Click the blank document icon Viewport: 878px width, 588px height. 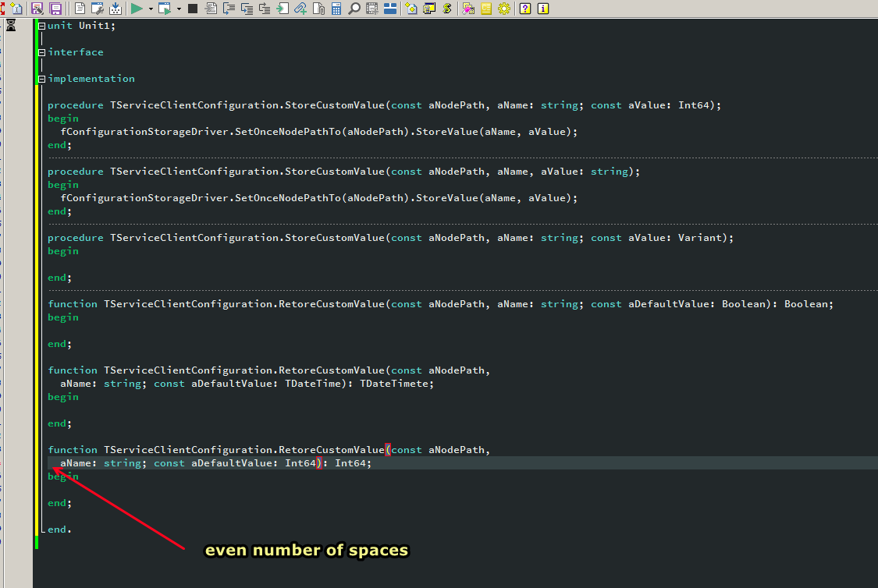80,9
